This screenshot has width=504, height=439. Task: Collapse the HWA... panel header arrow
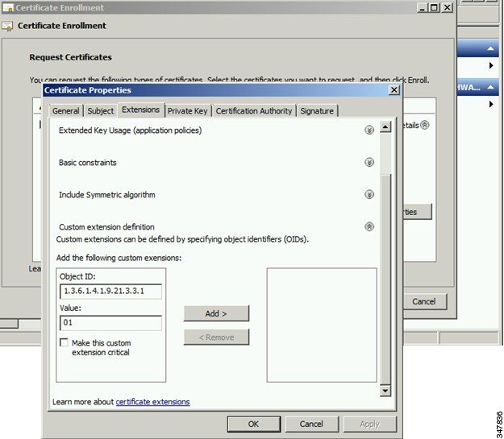tap(490, 87)
